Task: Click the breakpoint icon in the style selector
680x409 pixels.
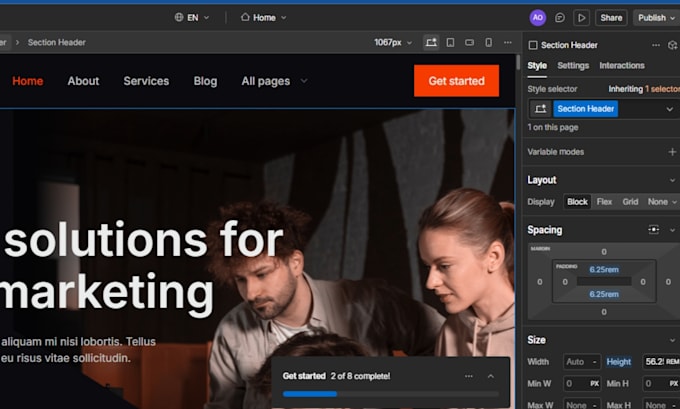Action: tap(540, 109)
